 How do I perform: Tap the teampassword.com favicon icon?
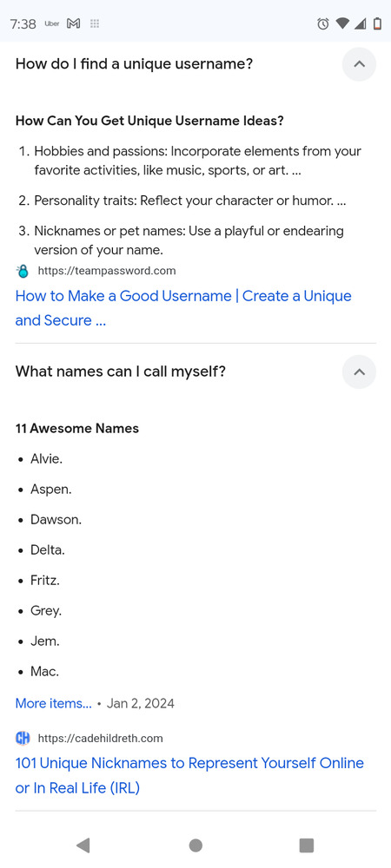click(23, 271)
